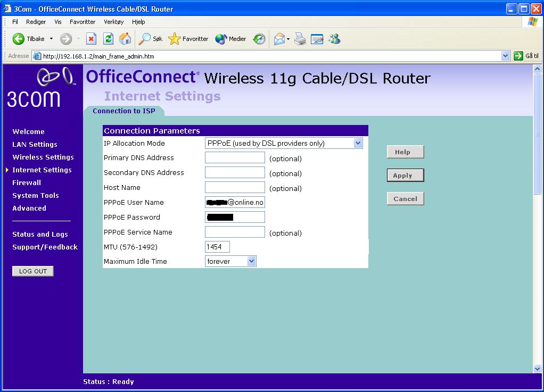Image resolution: width=544 pixels, height=392 pixels.
Task: Open the Hjelp menu
Action: 138,22
